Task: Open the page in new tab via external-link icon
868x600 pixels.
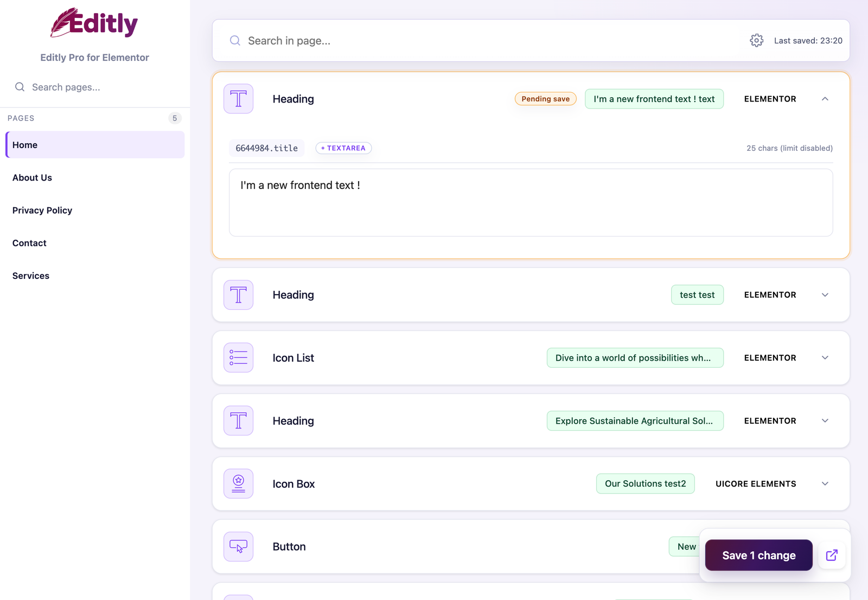Action: coord(832,555)
